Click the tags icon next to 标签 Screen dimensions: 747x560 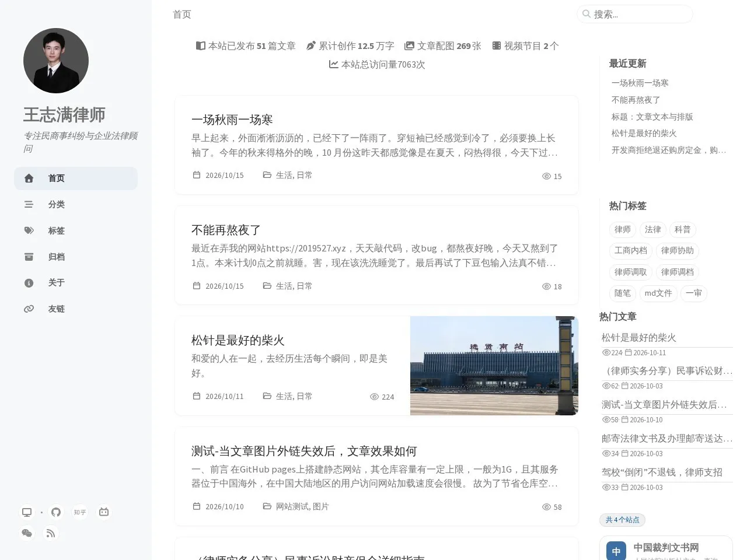tap(29, 230)
